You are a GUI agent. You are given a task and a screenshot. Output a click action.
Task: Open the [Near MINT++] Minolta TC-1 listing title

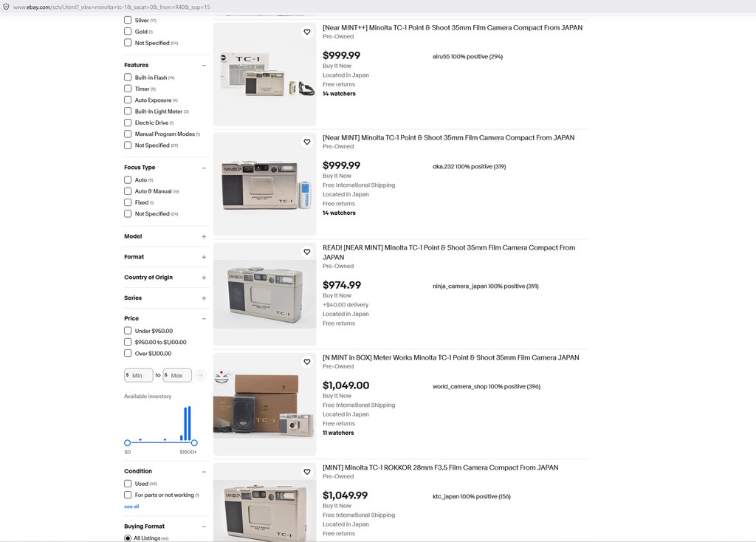[x=453, y=28]
